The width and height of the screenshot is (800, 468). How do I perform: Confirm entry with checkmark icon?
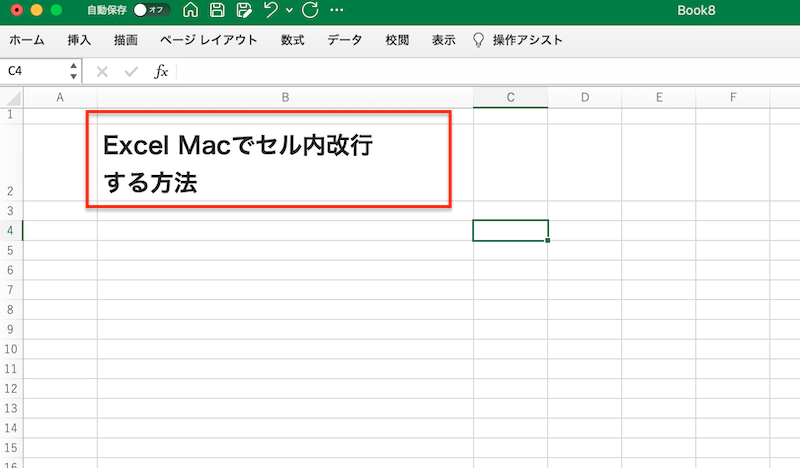(131, 71)
